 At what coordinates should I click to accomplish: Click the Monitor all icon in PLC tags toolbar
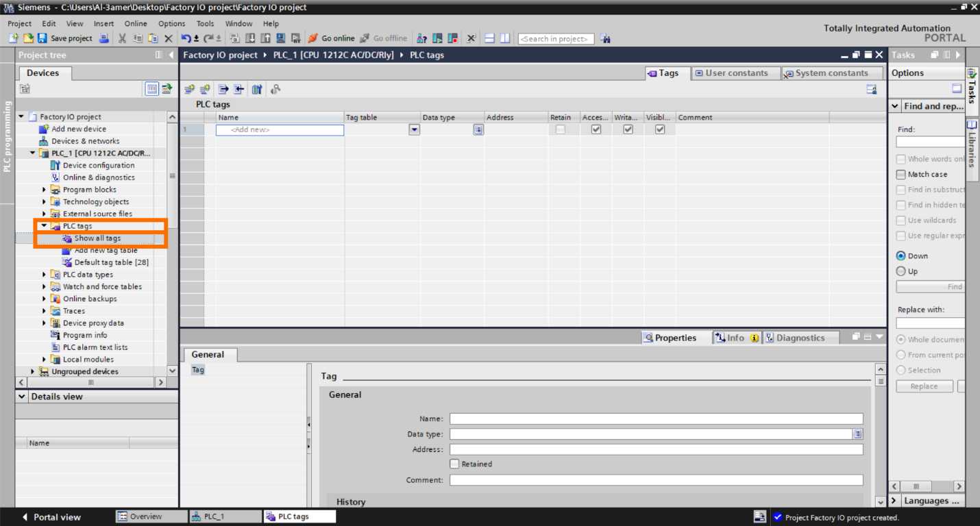275,89
